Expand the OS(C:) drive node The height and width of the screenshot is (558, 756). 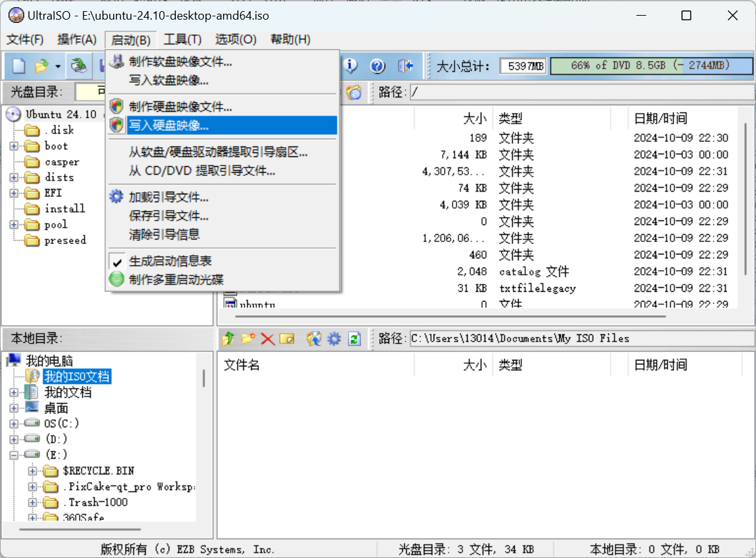[x=14, y=423]
